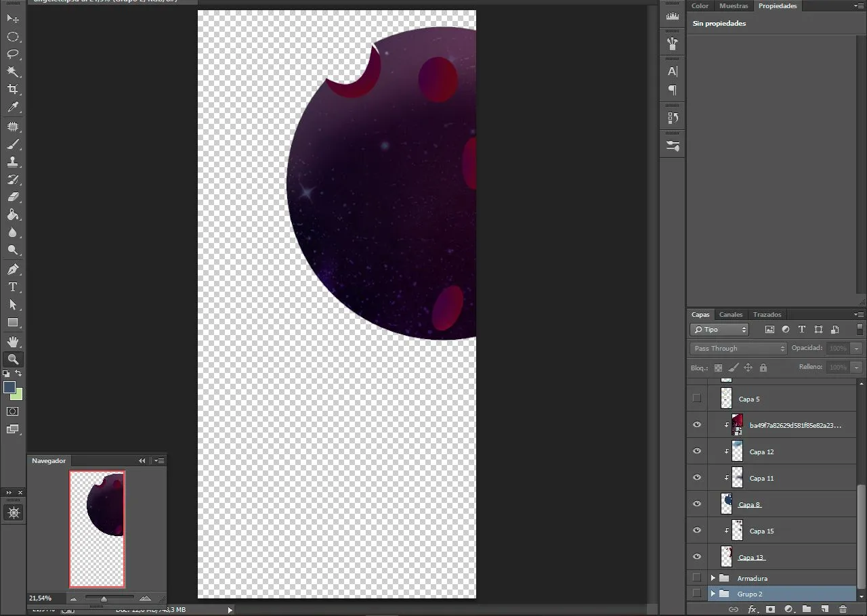Select the Brush tool
Screen dimensions: 867x616
coord(13,144)
